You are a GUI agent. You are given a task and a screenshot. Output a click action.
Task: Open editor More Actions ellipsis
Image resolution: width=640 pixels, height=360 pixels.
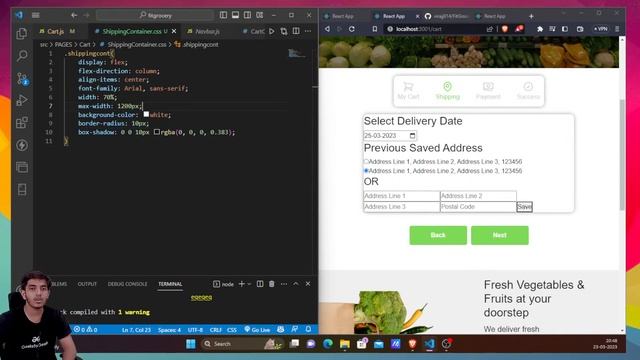coord(308,31)
